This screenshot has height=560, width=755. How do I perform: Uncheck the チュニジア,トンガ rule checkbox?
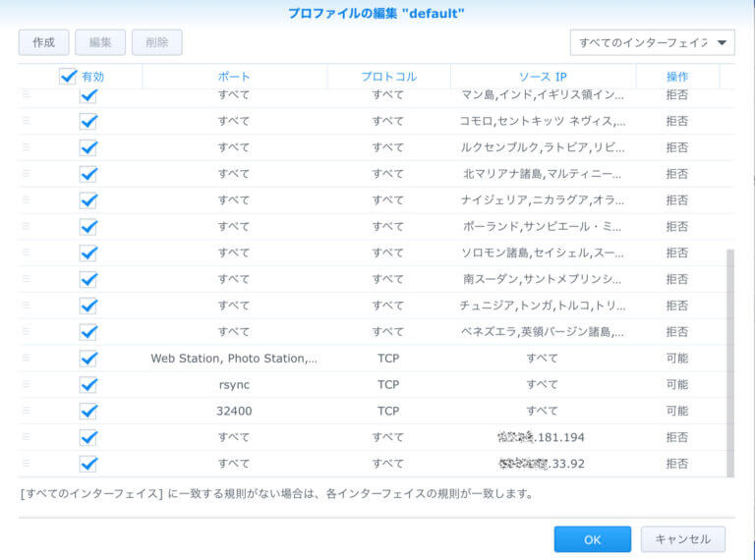tap(88, 306)
